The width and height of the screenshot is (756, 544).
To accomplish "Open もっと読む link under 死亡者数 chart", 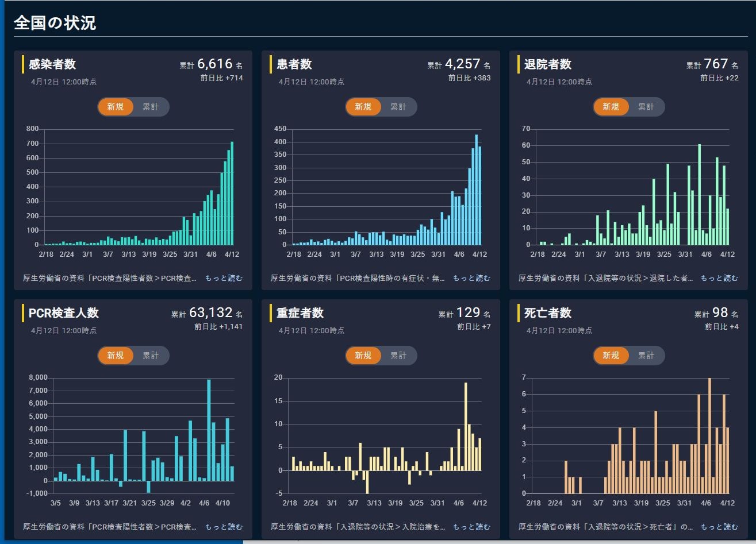I will (719, 527).
